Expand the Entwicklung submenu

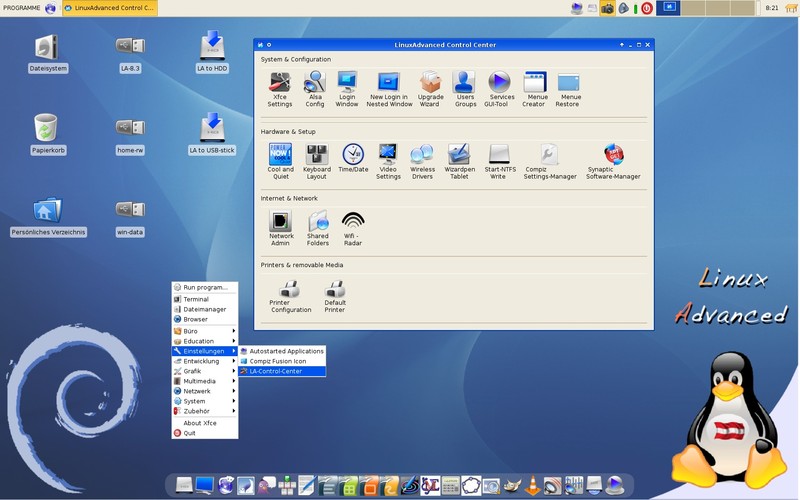[x=205, y=361]
